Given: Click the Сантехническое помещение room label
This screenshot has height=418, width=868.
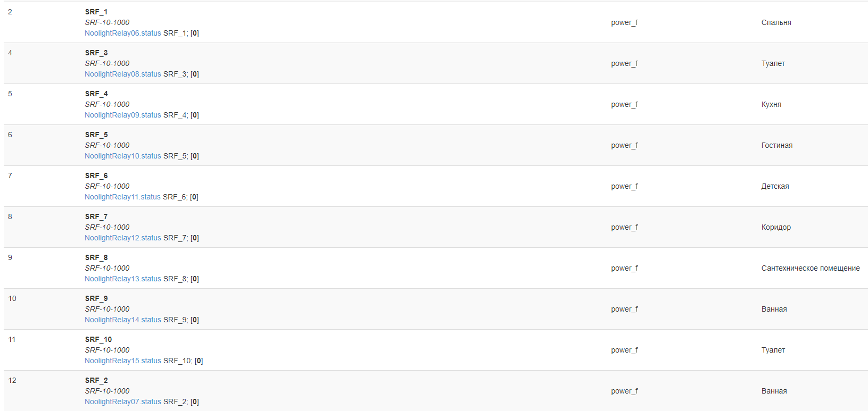Looking at the screenshot, I should click(x=810, y=268).
